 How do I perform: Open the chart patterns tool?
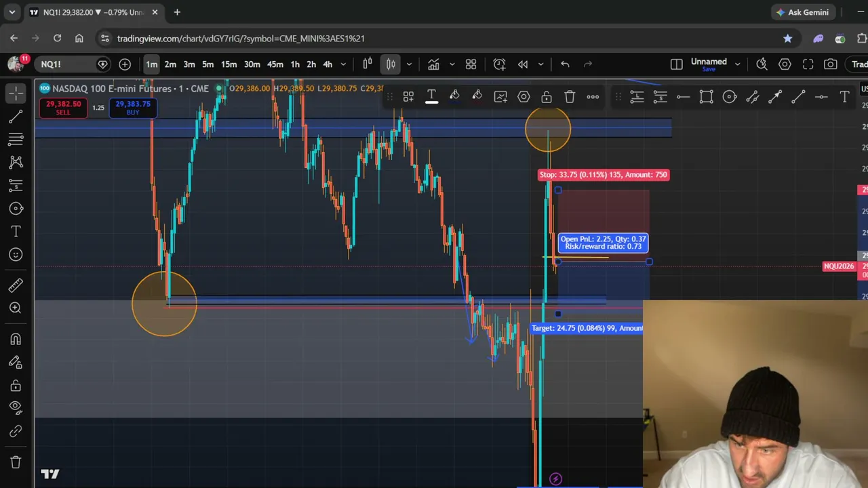(x=16, y=162)
